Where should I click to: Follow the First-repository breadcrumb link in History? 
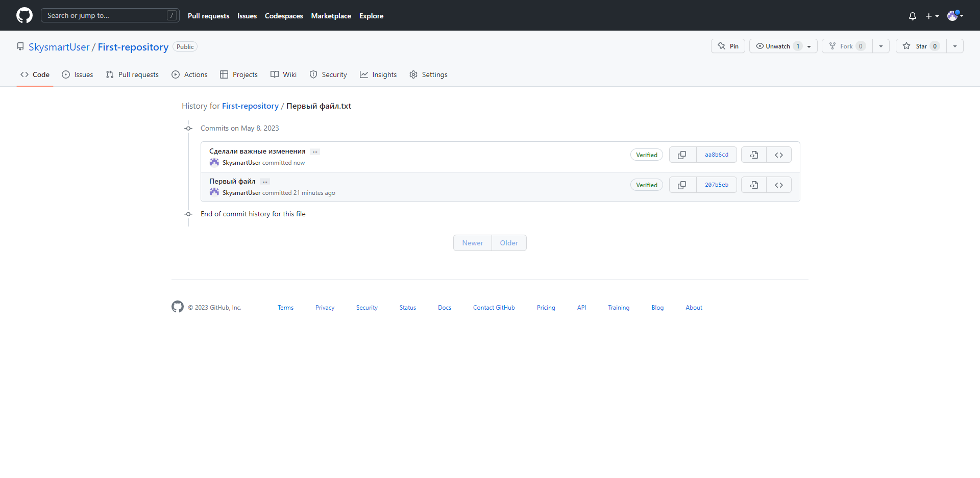point(250,106)
